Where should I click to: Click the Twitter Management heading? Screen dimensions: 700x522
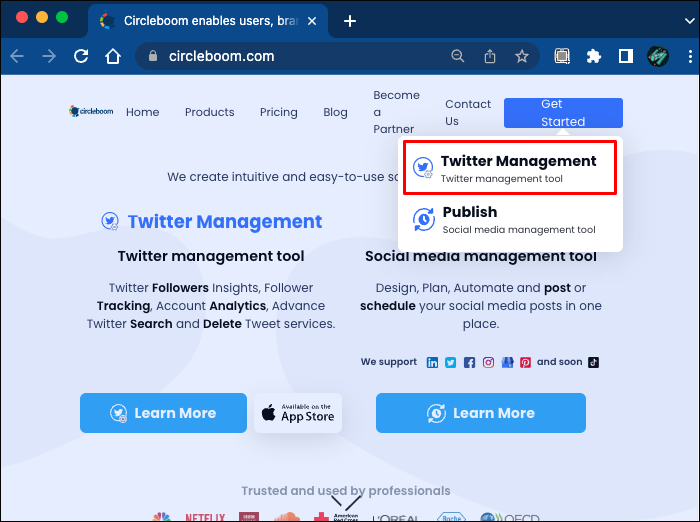point(225,221)
